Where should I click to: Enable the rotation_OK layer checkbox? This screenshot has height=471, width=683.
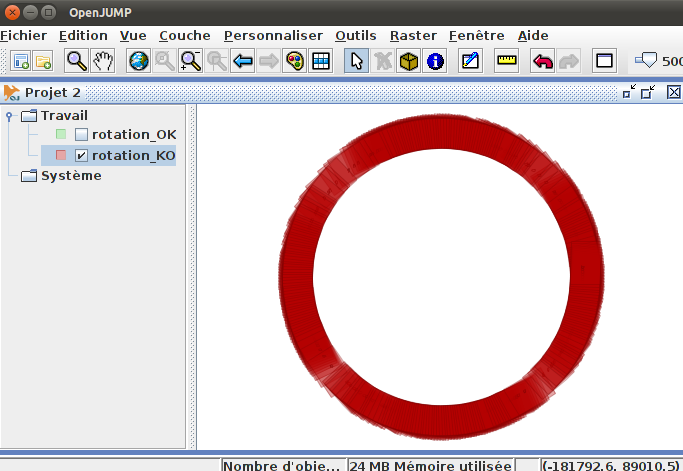point(81,134)
